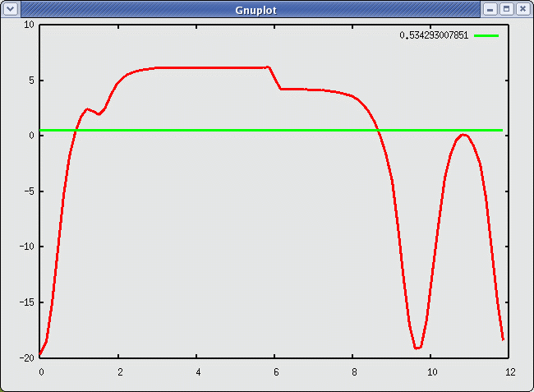
Task: Close the Gnuplot window
Action: [x=522, y=8]
